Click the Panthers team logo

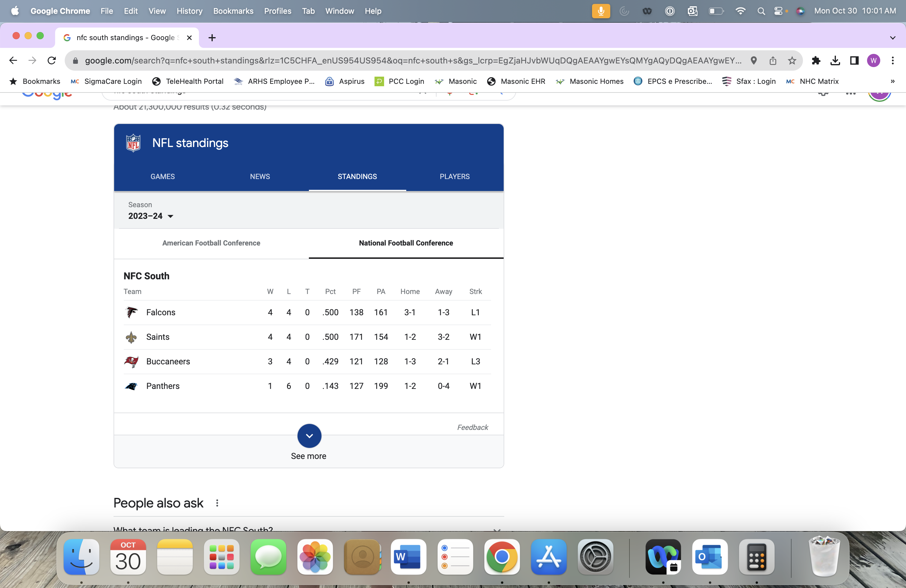coord(131,386)
